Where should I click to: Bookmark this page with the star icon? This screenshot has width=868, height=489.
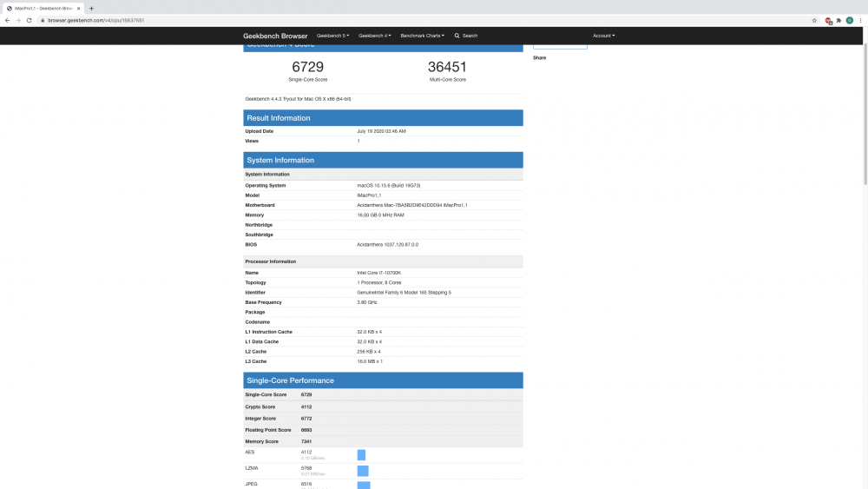click(x=814, y=21)
